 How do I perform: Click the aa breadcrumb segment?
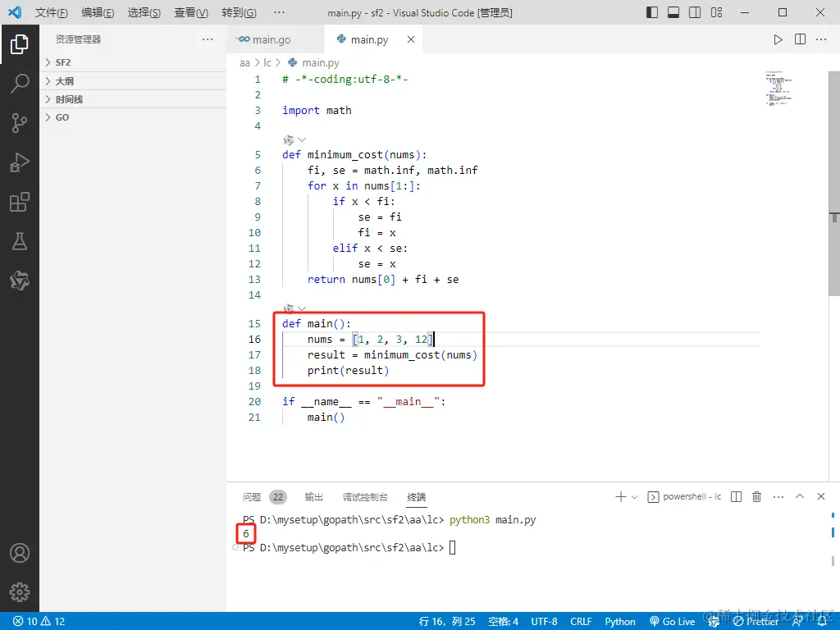click(x=244, y=62)
